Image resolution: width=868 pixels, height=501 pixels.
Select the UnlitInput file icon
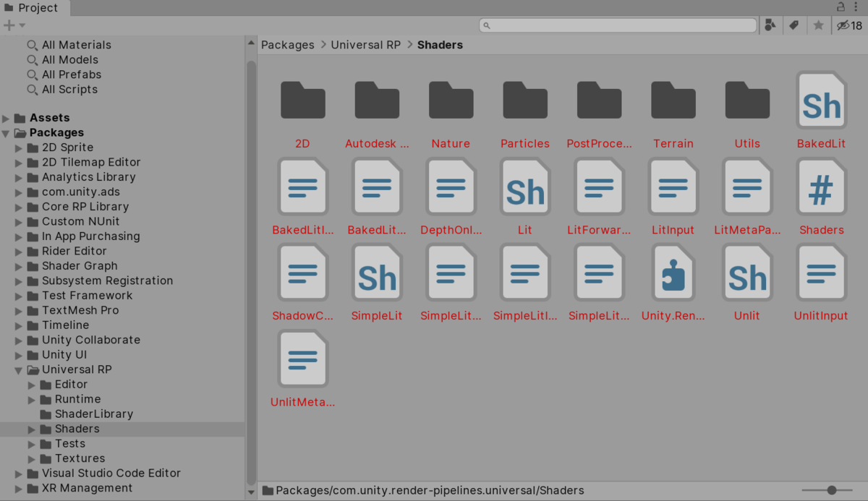pos(821,273)
